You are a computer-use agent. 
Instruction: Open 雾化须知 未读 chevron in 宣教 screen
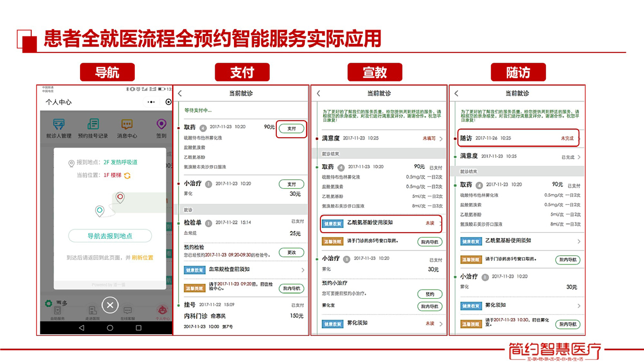441,324
